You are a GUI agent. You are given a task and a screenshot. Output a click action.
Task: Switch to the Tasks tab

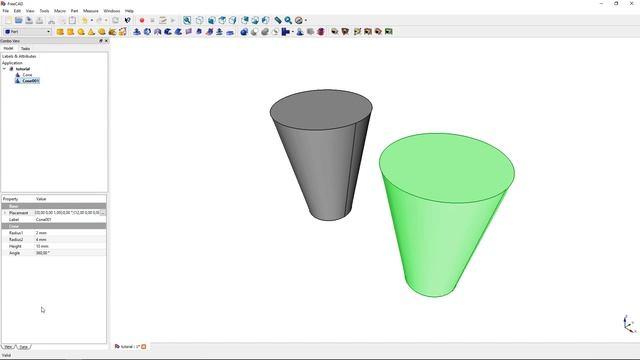click(x=25, y=49)
